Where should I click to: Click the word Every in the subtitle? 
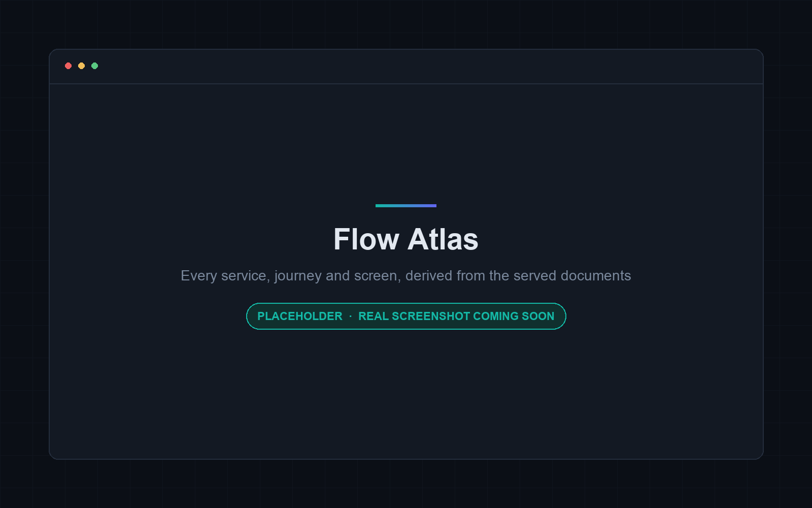[199, 276]
